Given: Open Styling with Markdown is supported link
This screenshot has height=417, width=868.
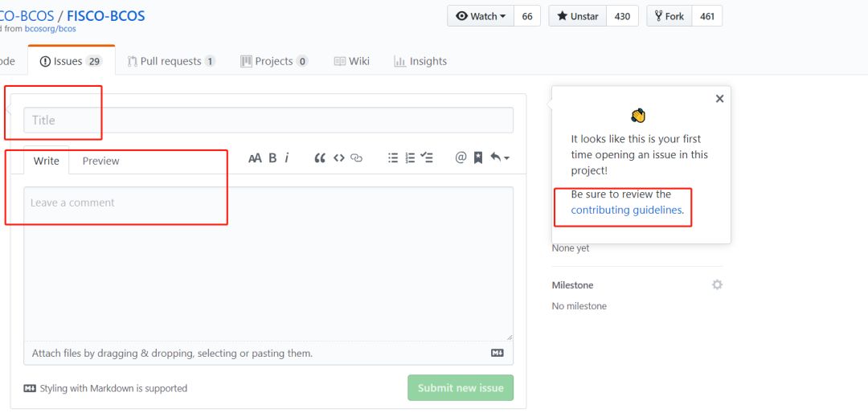Looking at the screenshot, I should coord(106,388).
